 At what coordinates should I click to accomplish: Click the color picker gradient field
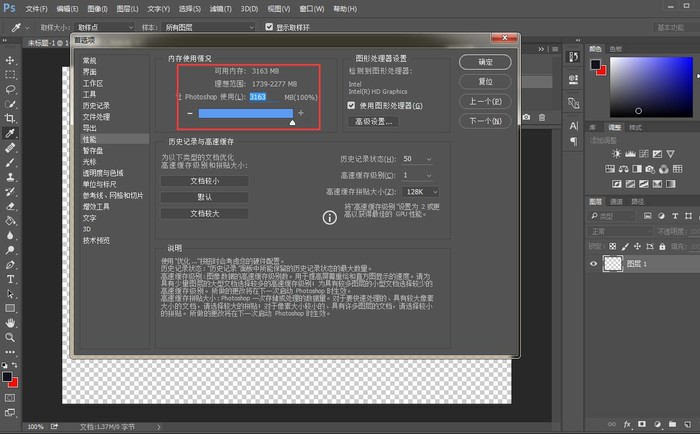pyautogui.click(x=651, y=87)
